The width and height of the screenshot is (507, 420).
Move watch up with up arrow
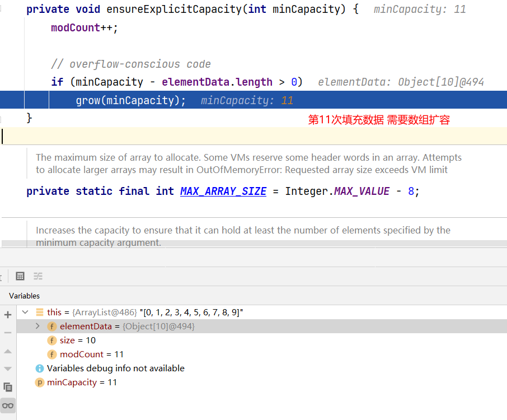(8, 351)
